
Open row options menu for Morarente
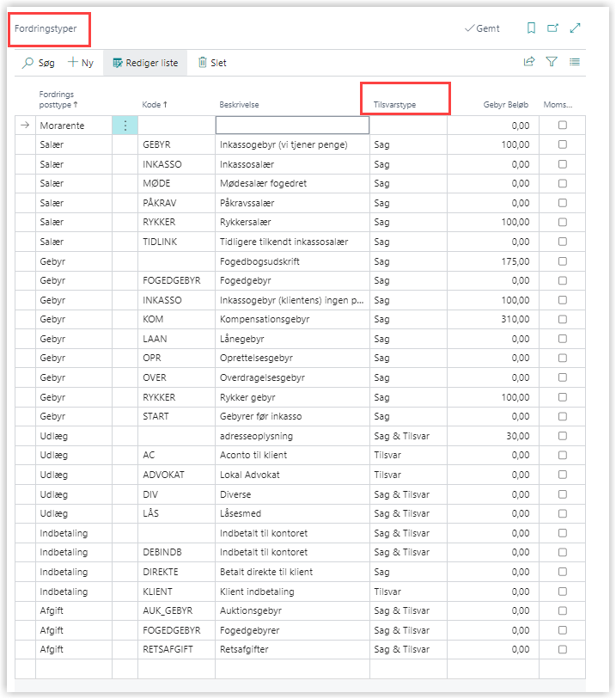[125, 126]
